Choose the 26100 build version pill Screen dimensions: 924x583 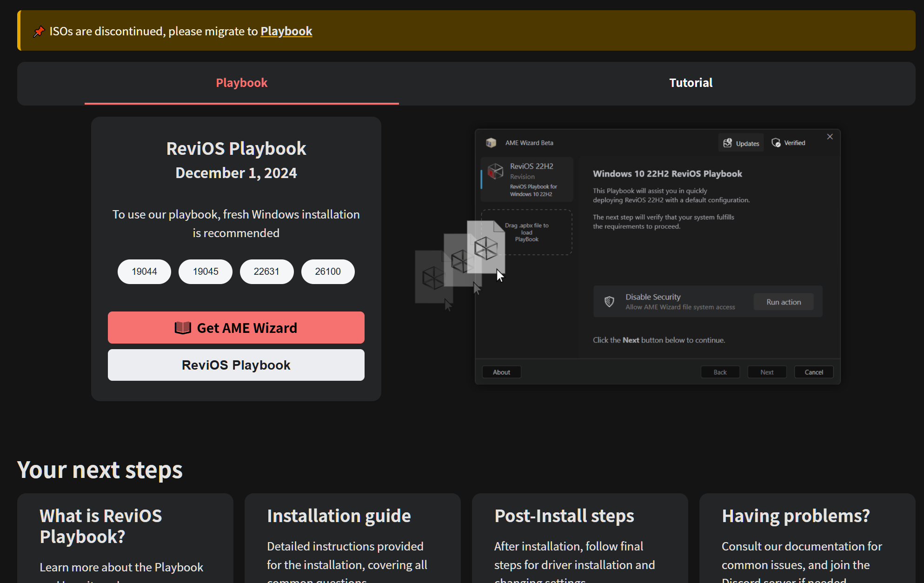pos(328,272)
